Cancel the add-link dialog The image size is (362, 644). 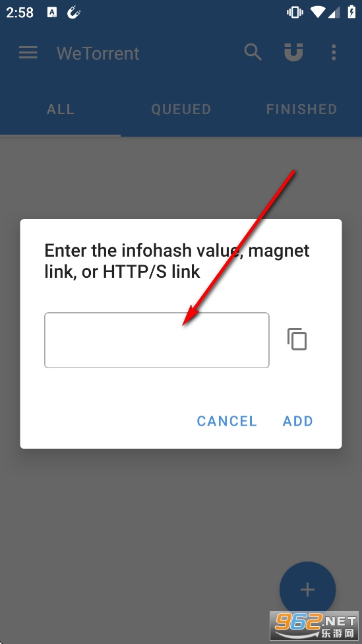(227, 421)
